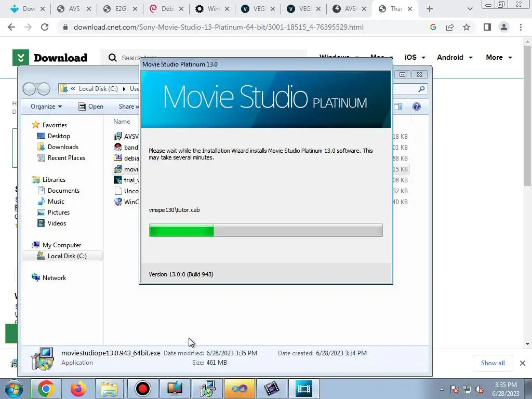This screenshot has width=532, height=399.
Task: Open the Organize dropdown in Explorer
Action: pyautogui.click(x=46, y=107)
